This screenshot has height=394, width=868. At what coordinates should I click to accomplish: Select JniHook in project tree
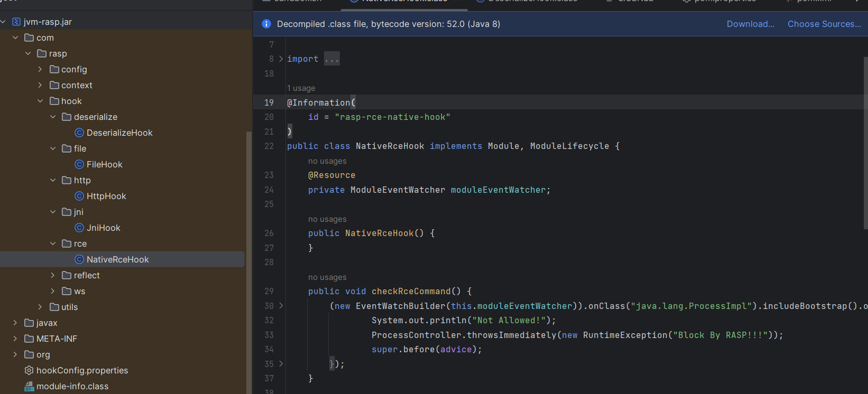(122, 228)
